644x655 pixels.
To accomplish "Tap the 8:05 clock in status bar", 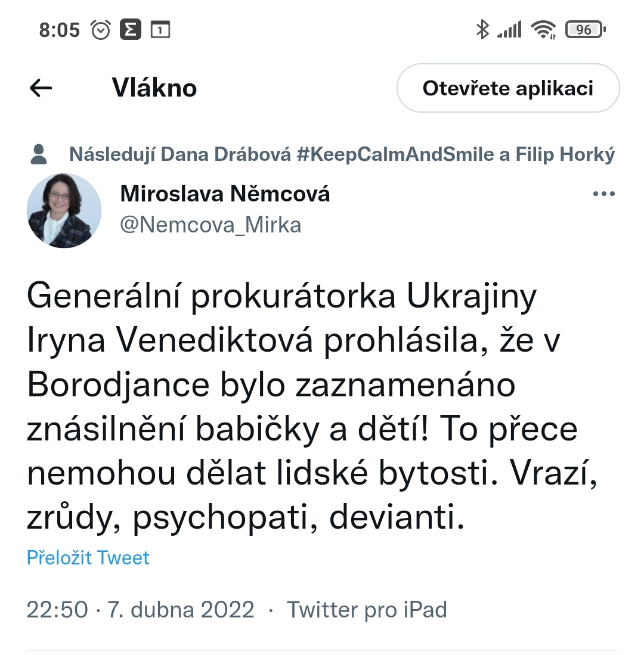I will click(60, 30).
